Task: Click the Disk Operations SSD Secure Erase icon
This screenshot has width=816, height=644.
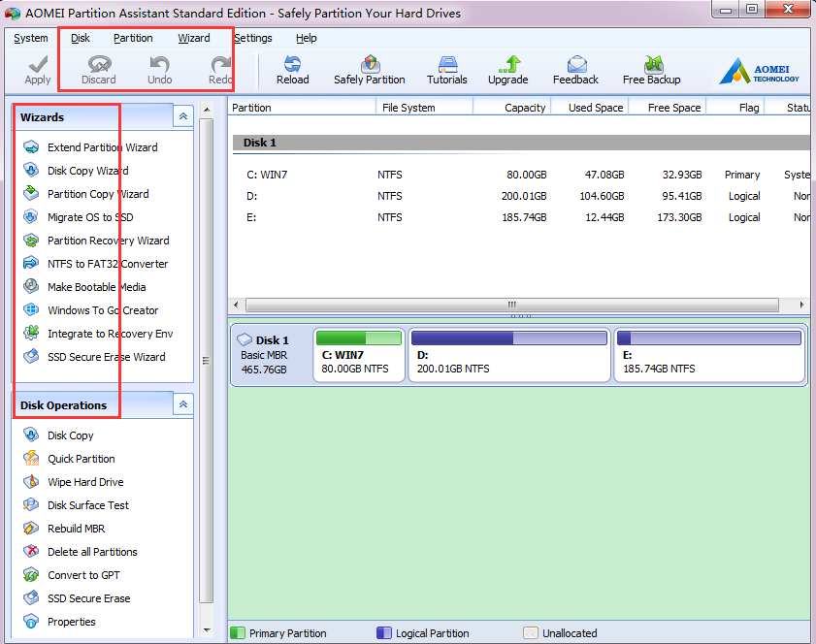Action: [31, 597]
